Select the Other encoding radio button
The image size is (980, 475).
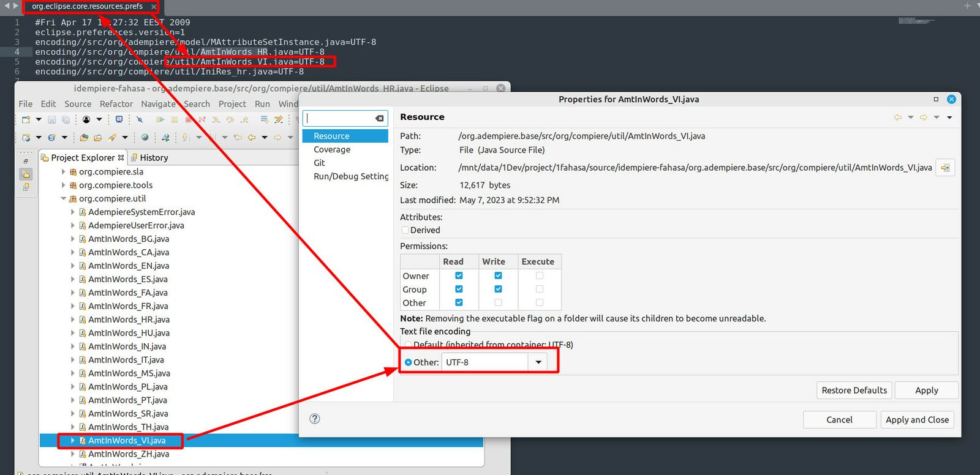coord(408,362)
